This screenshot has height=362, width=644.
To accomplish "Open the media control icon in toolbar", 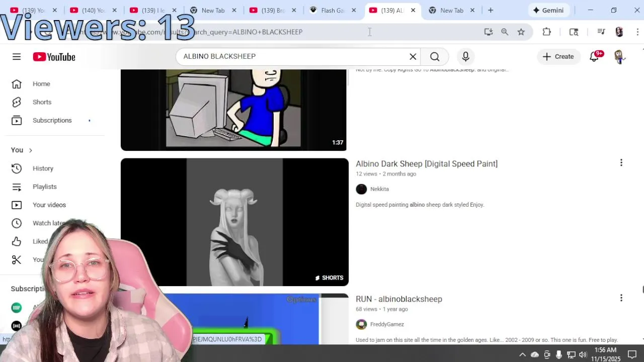I will click(601, 32).
